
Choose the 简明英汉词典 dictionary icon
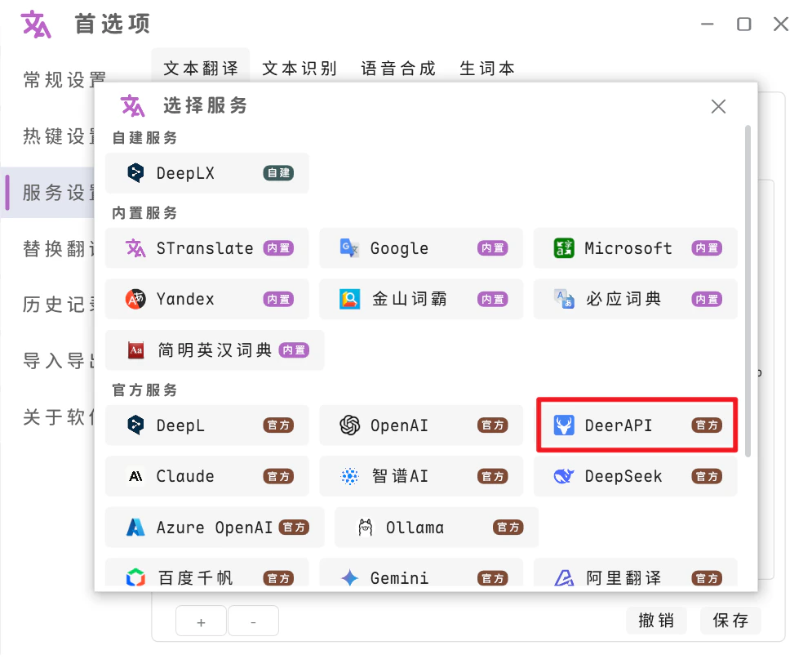(x=135, y=350)
